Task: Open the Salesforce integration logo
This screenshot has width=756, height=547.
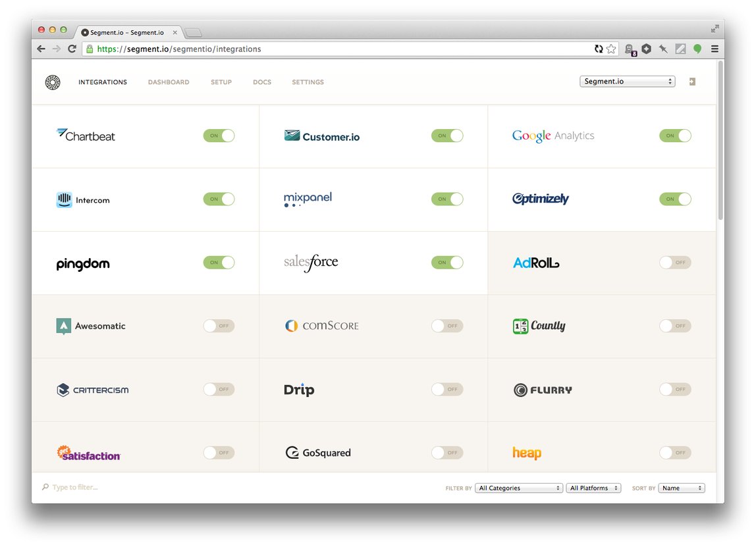Action: click(311, 263)
